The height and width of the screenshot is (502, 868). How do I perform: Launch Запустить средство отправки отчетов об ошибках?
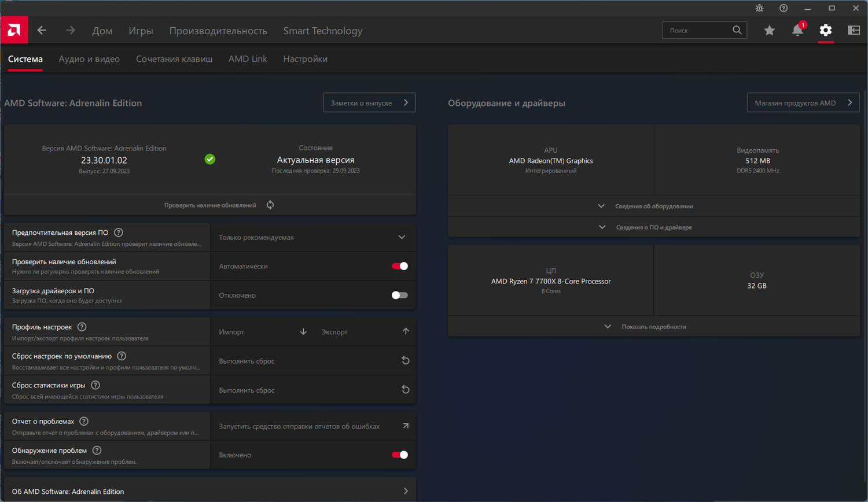pos(312,426)
